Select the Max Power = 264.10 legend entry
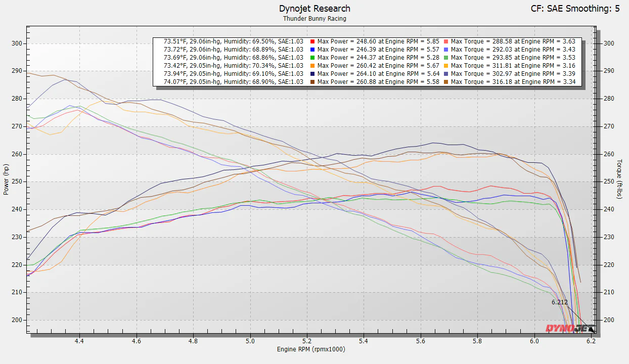Screen dimensions: 629x364 (x=378, y=74)
